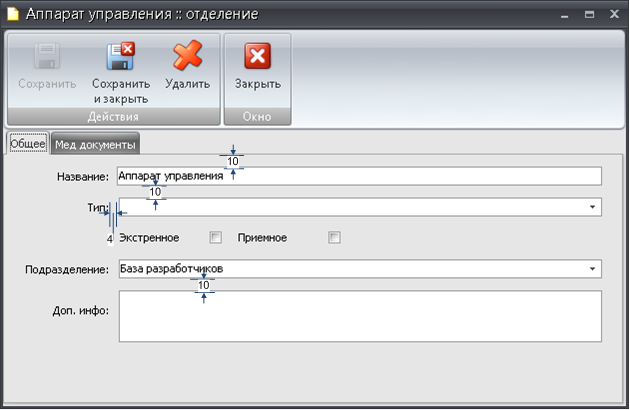Click the База разработчиков text in Подразделение
630x410 pixels.
pos(165,269)
